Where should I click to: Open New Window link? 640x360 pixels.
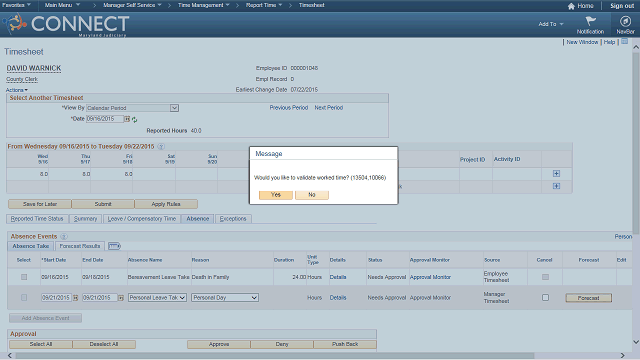[582, 42]
